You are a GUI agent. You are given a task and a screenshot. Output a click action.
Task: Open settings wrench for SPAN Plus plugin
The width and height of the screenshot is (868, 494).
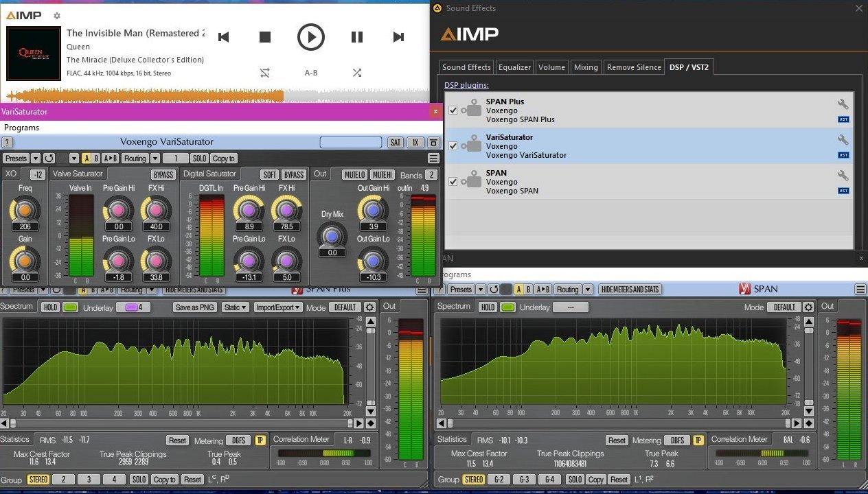click(x=843, y=104)
